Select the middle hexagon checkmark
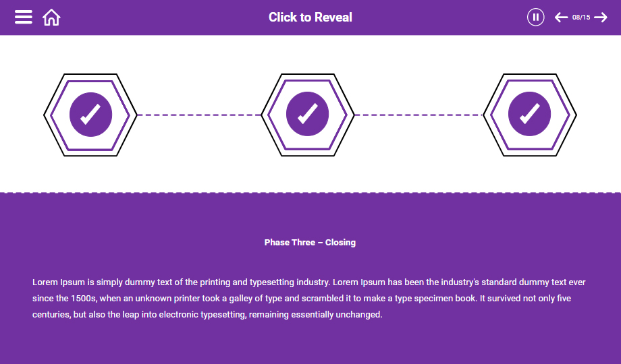 pyautogui.click(x=307, y=115)
